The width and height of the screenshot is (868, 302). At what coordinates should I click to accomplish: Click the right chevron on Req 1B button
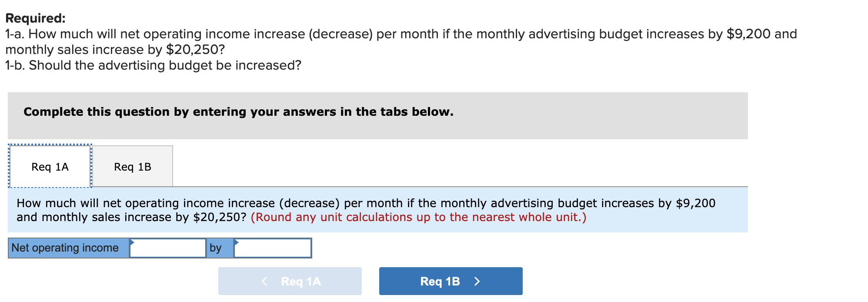click(x=477, y=281)
